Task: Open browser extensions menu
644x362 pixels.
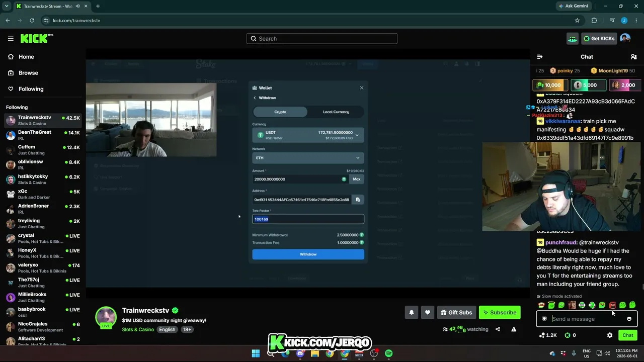Action: click(x=594, y=21)
